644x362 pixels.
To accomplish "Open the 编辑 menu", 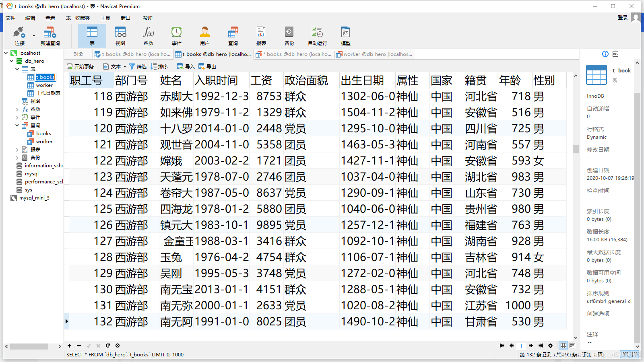I will (30, 18).
